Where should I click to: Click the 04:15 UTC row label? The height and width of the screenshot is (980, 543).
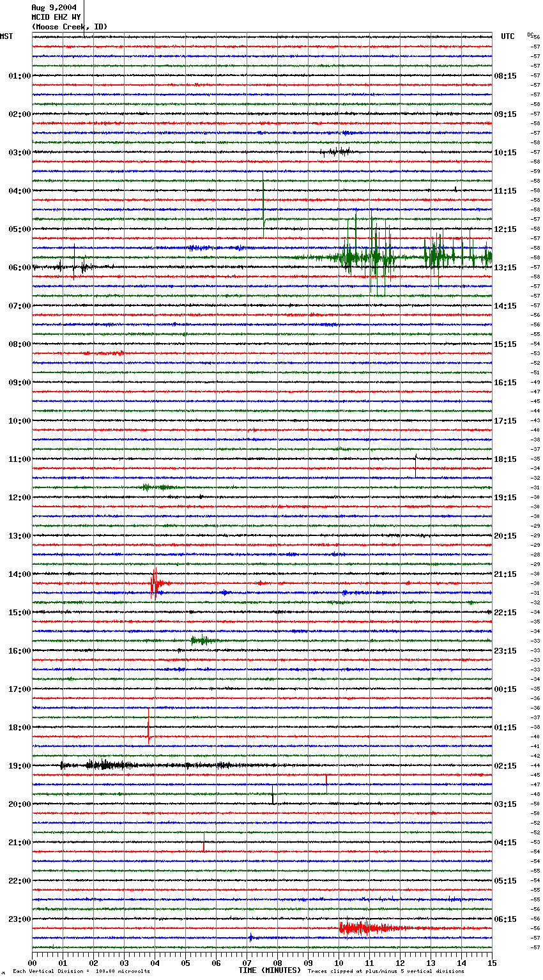coord(505,843)
